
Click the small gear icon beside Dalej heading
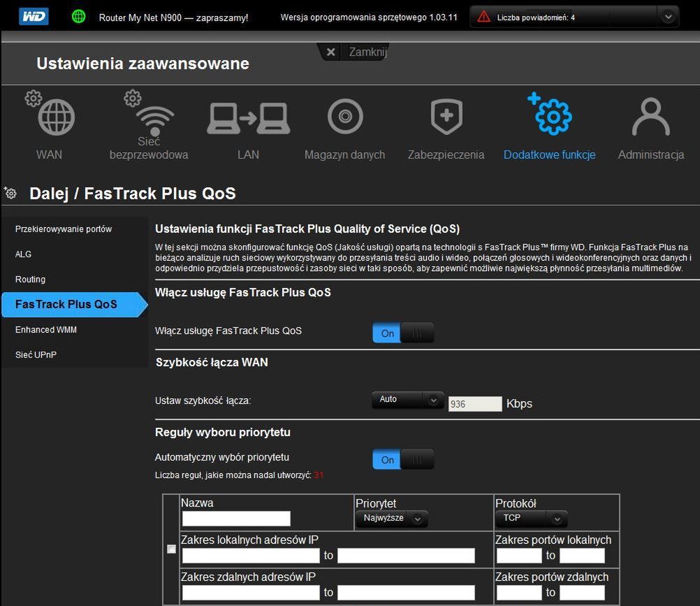[10, 193]
